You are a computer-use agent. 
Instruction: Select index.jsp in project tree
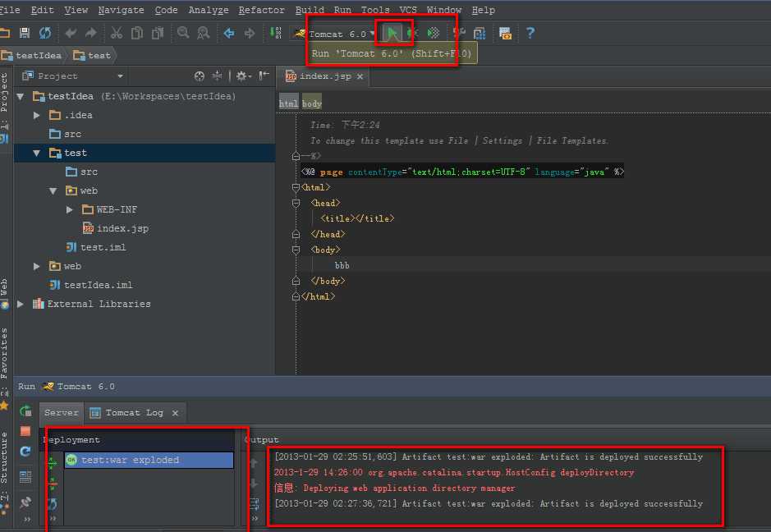tap(116, 228)
